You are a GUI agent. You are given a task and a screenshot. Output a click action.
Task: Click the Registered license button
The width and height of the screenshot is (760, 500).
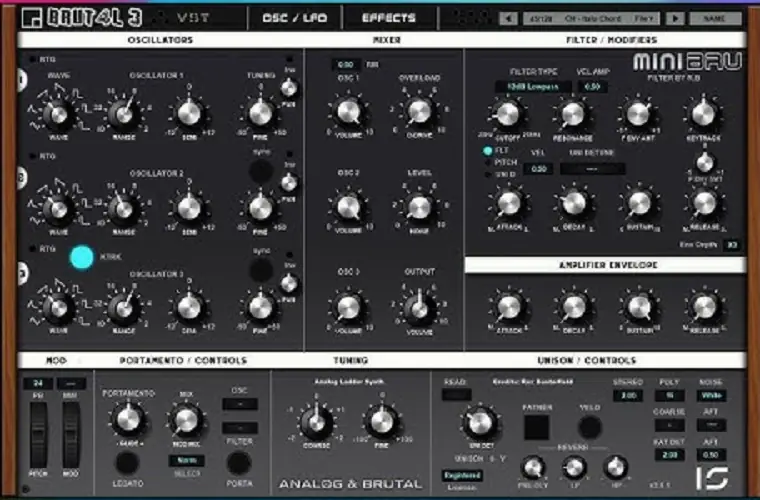[x=463, y=477]
